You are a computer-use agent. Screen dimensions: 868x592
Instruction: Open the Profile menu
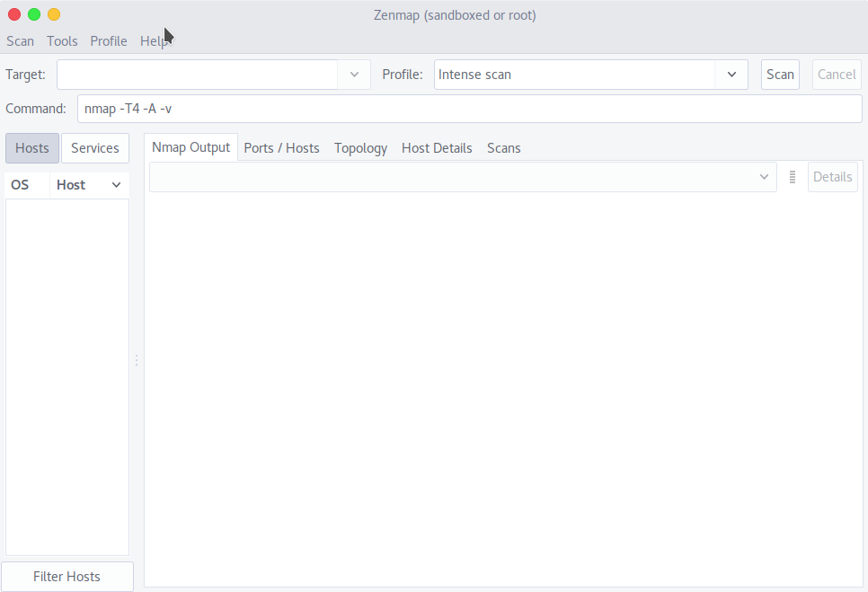click(109, 41)
